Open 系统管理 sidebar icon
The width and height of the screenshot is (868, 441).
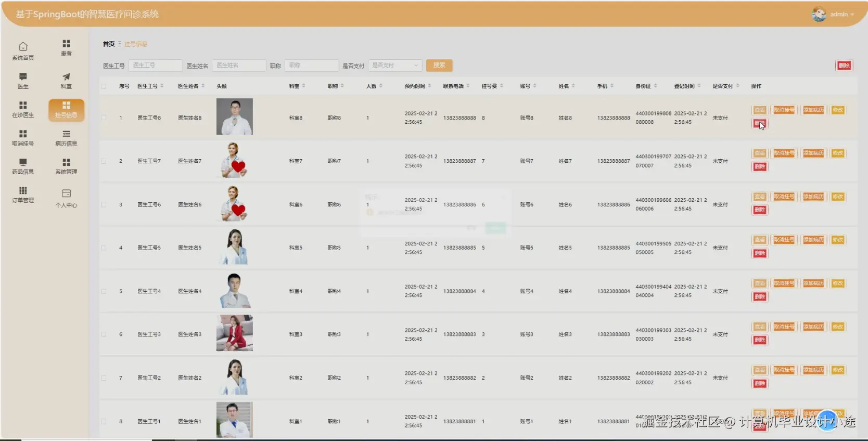coord(66,162)
